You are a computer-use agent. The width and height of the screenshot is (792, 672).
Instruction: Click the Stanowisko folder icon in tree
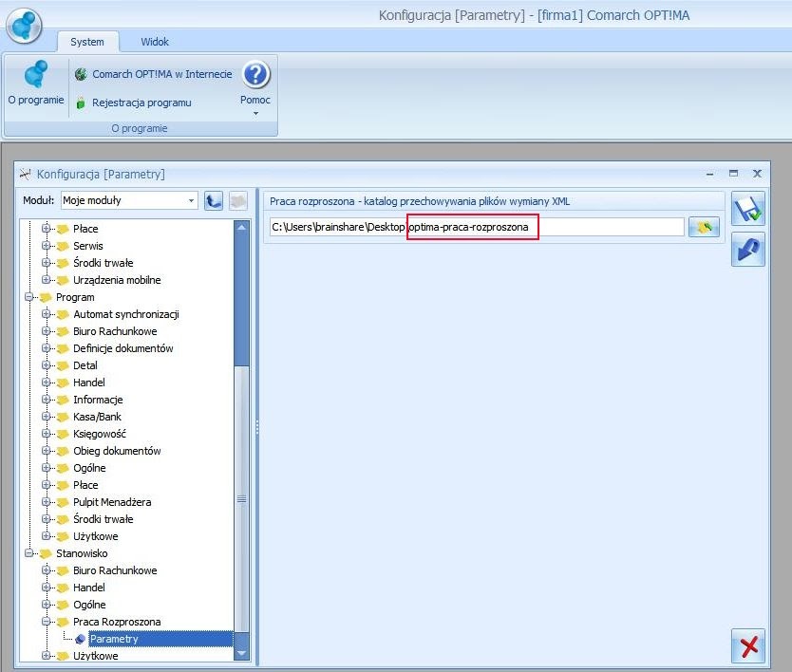(46, 554)
